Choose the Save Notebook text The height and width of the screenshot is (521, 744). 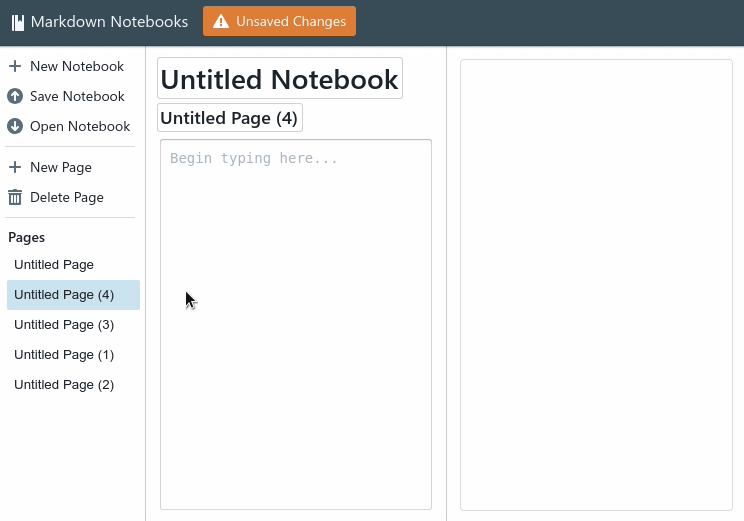coord(77,96)
